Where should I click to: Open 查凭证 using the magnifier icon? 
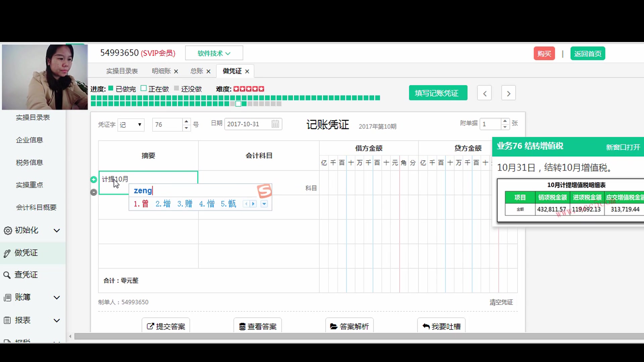[x=7, y=275]
